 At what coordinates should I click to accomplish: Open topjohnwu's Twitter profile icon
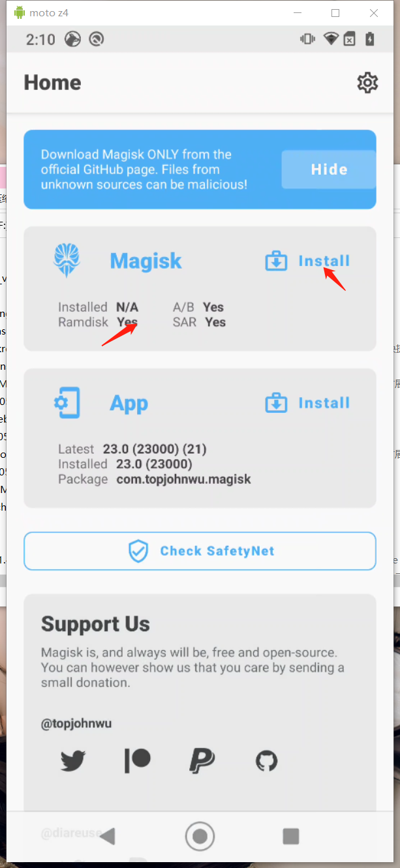(x=73, y=760)
